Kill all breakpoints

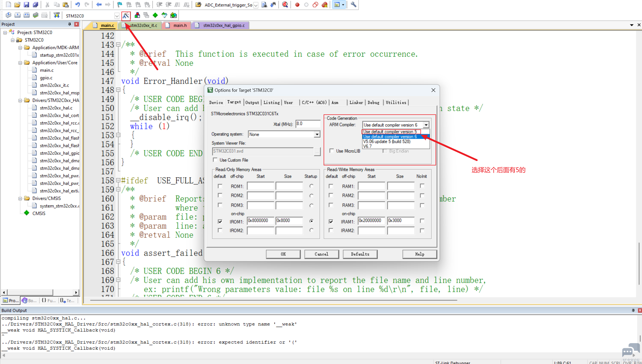click(325, 5)
